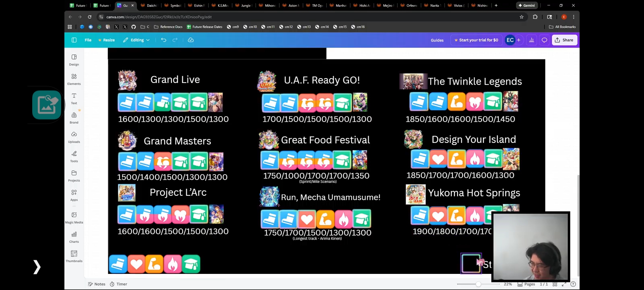Reload the page in browser
This screenshot has height=290, width=644.
[x=89, y=17]
